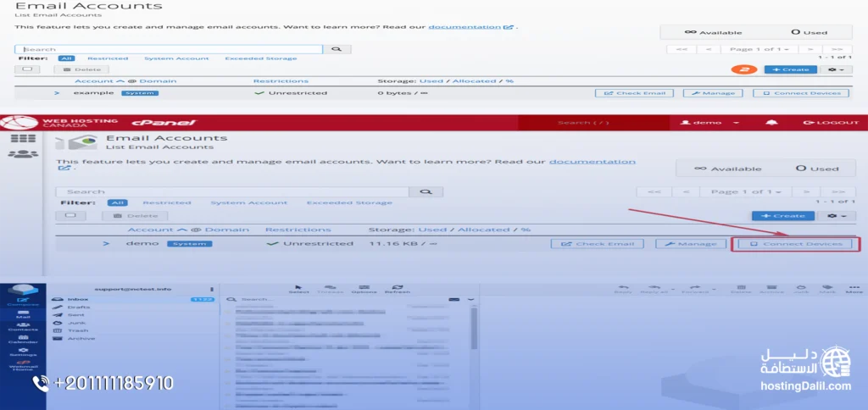Image resolution: width=868 pixels, height=410 pixels.
Task: Click the blue Create button in top panel
Action: coord(791,69)
